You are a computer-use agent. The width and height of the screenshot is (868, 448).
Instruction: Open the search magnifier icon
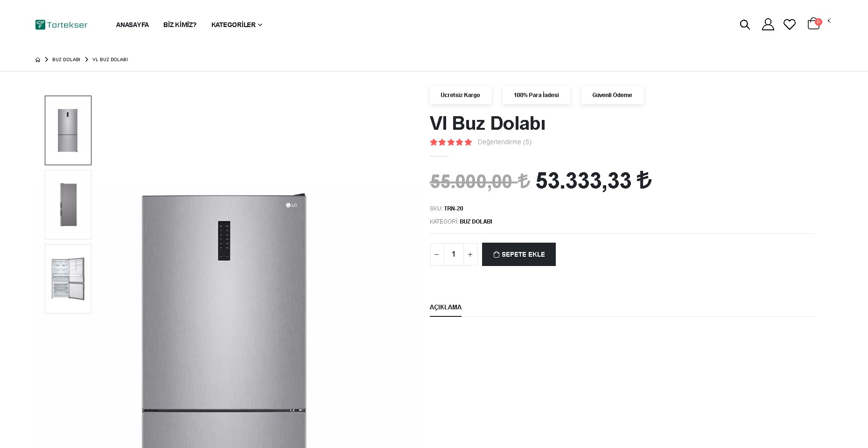tap(745, 25)
